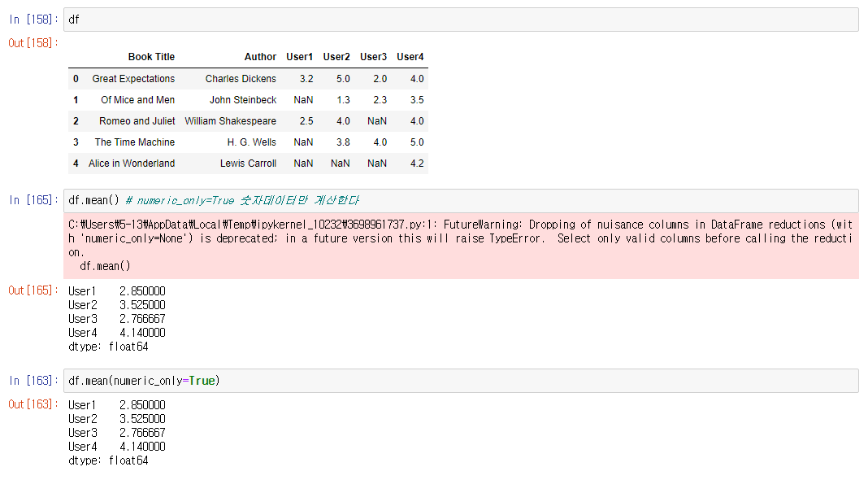Screen dimensions: 868x480
Task: Click the 3.525000 value in Out [165]
Action: pyautogui.click(x=142, y=305)
